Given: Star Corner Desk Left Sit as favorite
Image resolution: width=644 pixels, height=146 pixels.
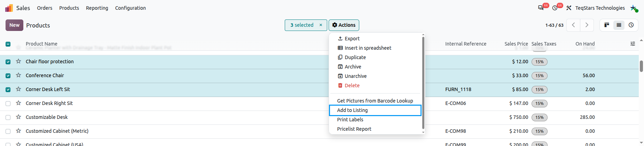Looking at the screenshot, I should click(x=18, y=89).
